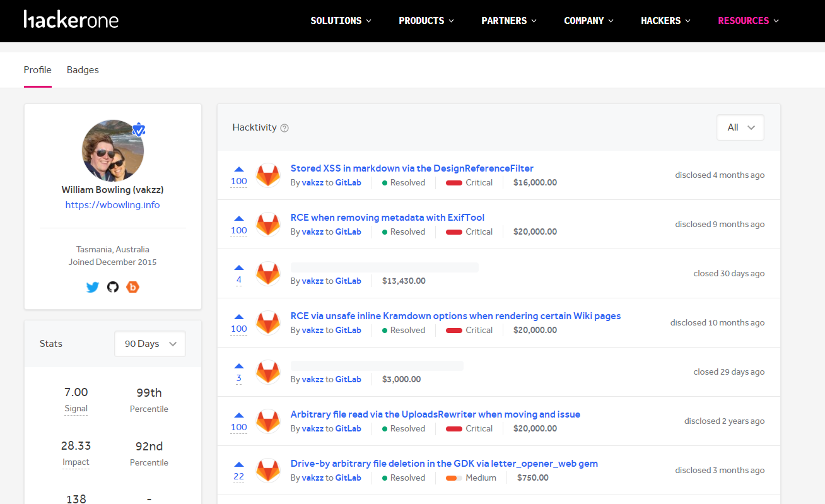Open RCE when removing metadata with ExifTool

click(387, 218)
